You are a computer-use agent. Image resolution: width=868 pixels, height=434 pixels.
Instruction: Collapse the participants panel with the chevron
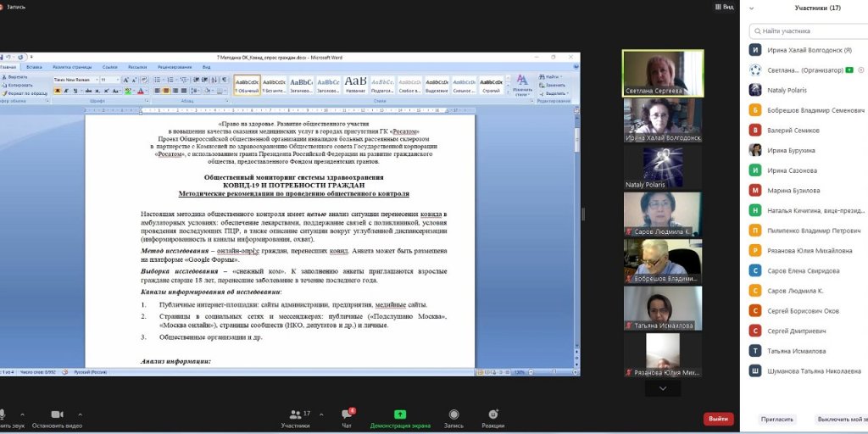tap(750, 8)
